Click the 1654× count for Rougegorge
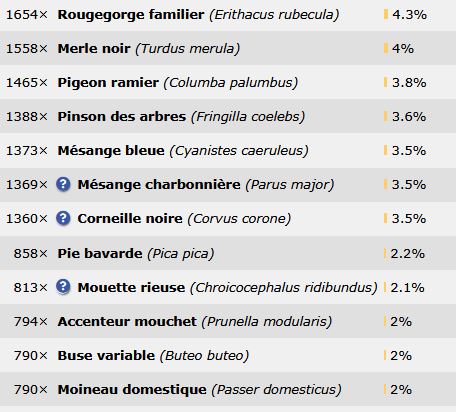Image resolution: width=456 pixels, height=412 pixels. click(27, 15)
